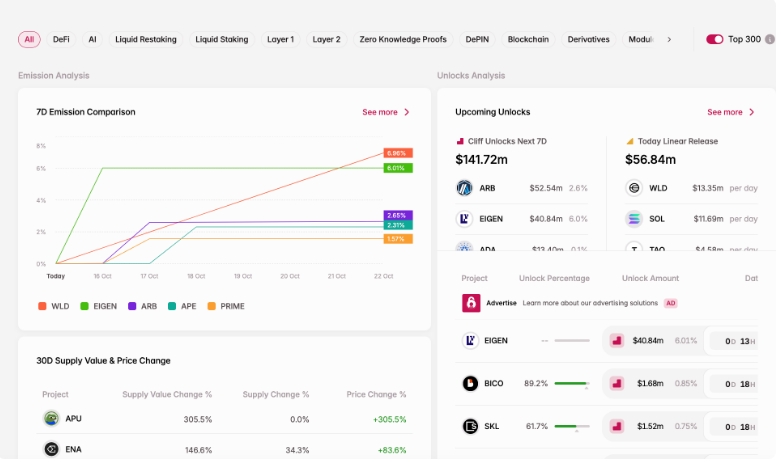Click the 1.57% PRIME chart label
The width and height of the screenshot is (781, 462).
click(x=398, y=238)
